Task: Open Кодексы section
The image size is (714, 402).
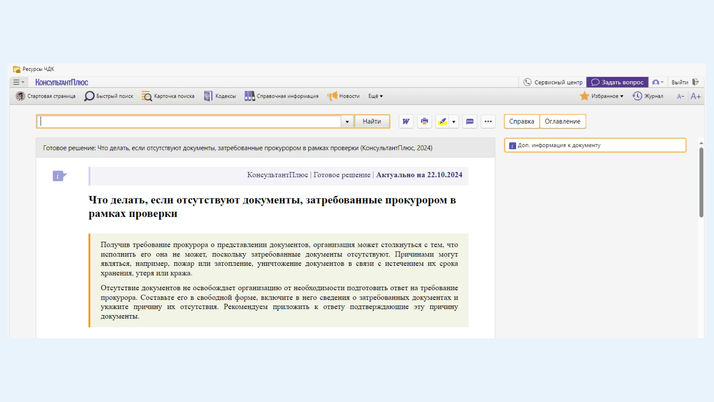Action: point(220,96)
